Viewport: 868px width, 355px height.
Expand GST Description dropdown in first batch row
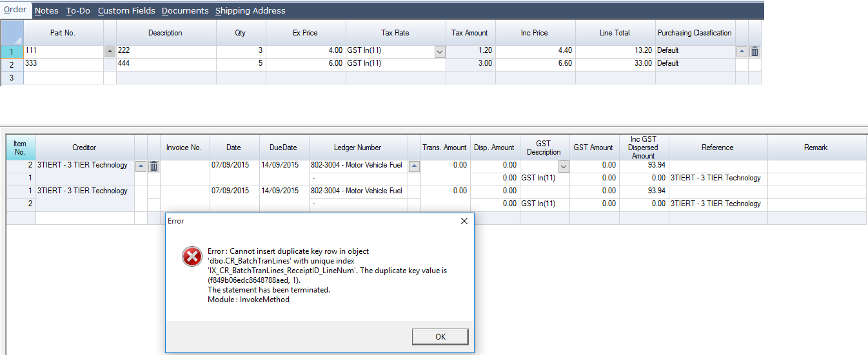pyautogui.click(x=563, y=166)
